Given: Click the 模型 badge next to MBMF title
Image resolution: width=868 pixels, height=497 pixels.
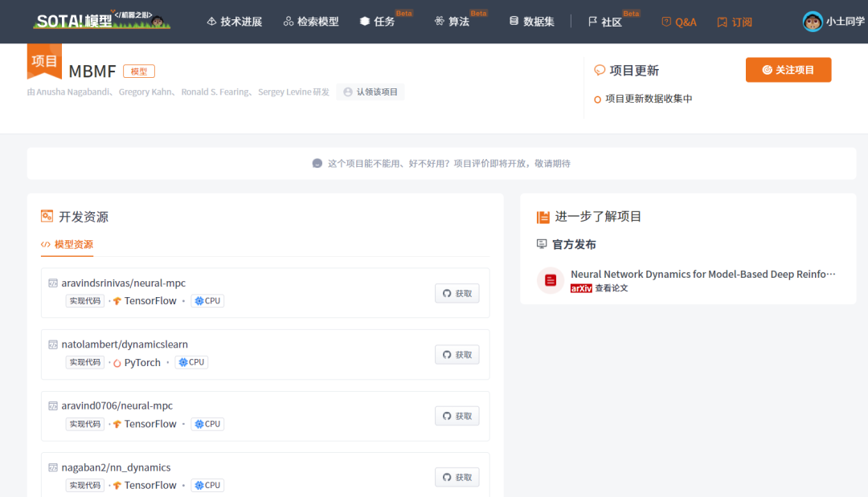Looking at the screenshot, I should click(x=138, y=71).
